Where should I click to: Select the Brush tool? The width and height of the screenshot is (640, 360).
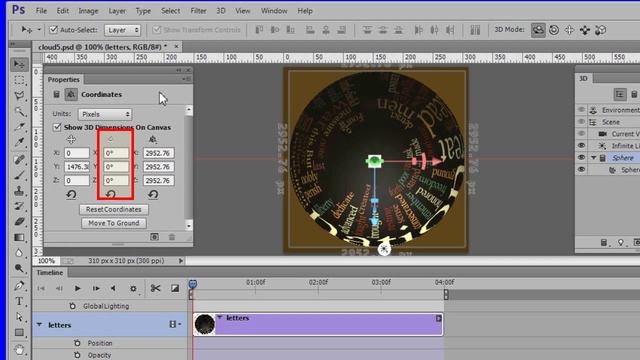[x=19, y=175]
